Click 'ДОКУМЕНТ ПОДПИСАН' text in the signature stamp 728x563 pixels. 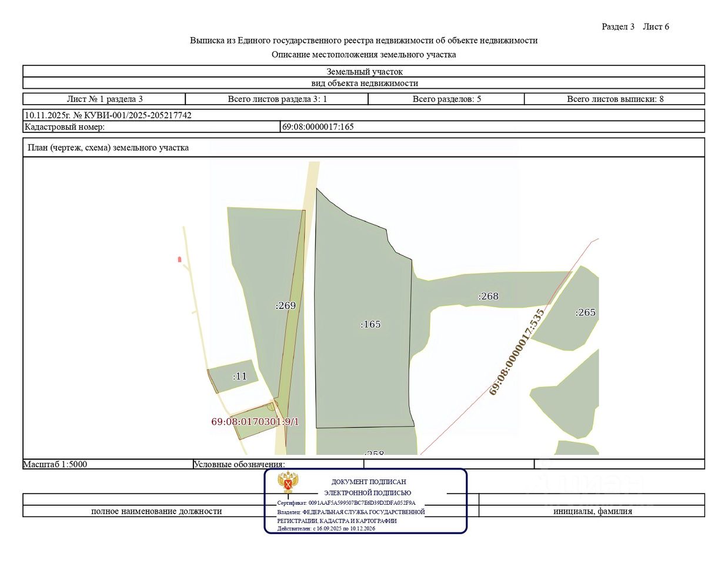(x=369, y=482)
